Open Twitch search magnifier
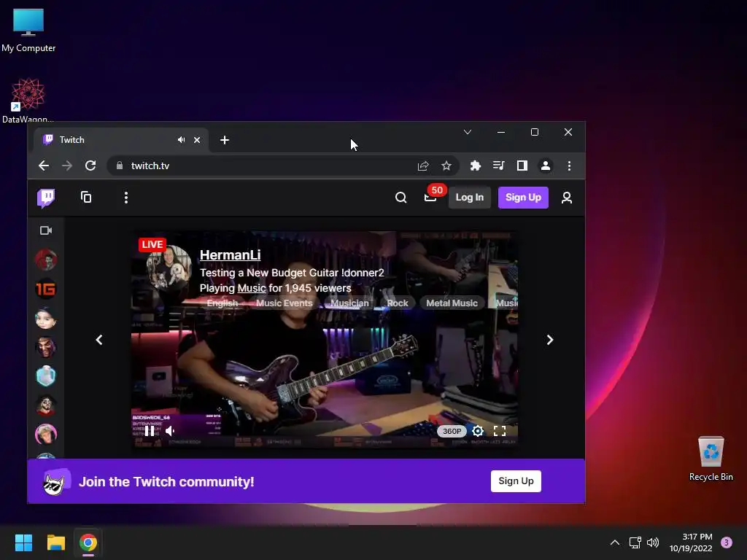 point(401,198)
